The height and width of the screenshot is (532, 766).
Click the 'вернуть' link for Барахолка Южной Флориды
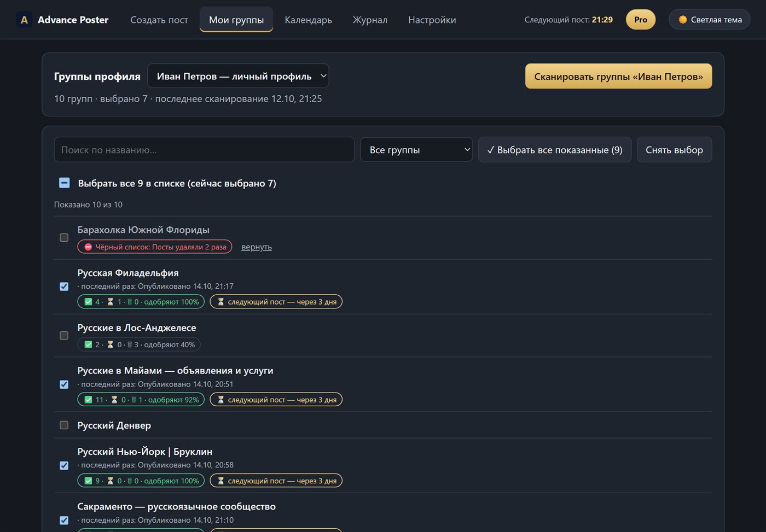pyautogui.click(x=257, y=247)
